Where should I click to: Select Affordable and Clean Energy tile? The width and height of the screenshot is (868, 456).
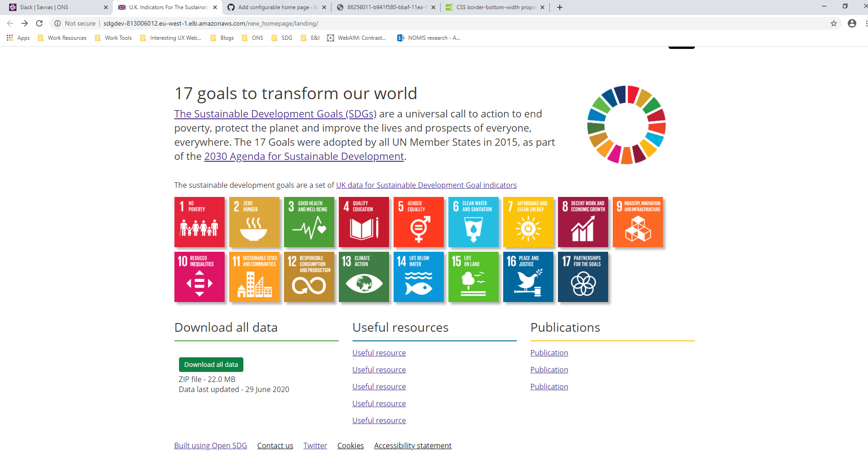pyautogui.click(x=528, y=222)
